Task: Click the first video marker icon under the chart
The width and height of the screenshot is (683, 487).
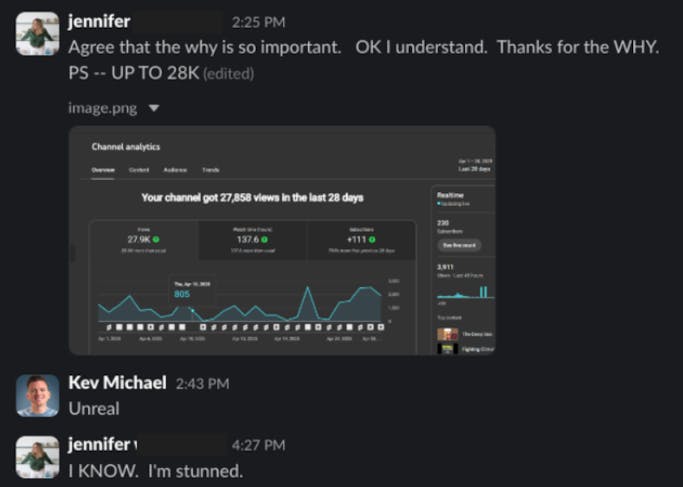Action: pyautogui.click(x=101, y=326)
